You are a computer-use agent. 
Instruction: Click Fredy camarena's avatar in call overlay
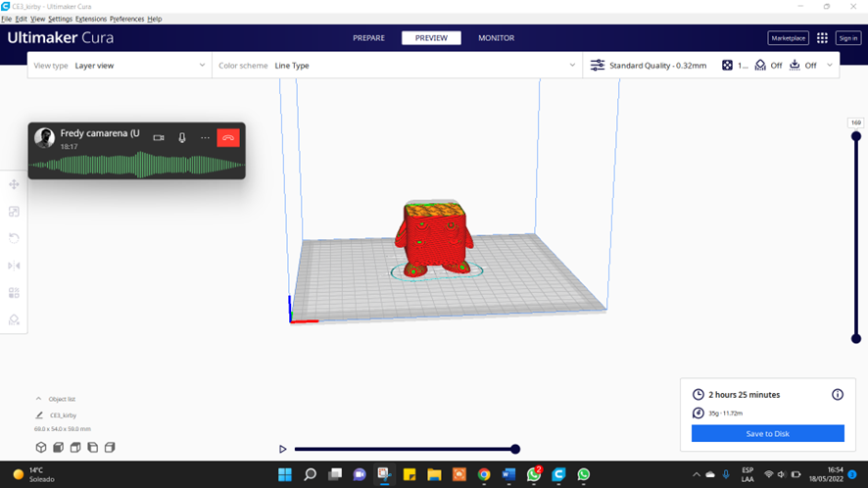click(44, 138)
